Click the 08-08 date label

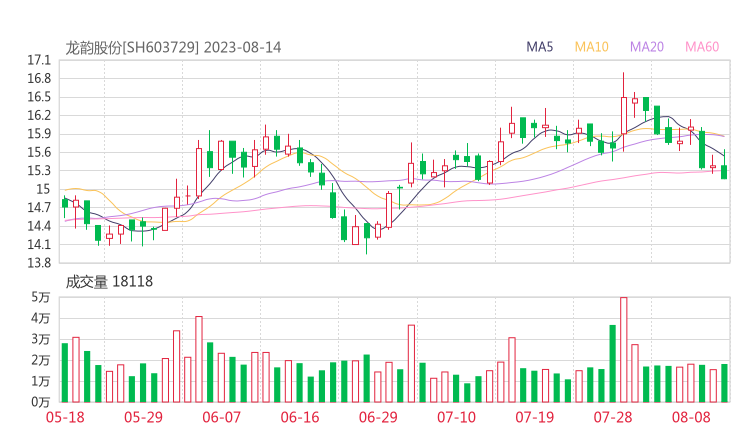click(691, 417)
